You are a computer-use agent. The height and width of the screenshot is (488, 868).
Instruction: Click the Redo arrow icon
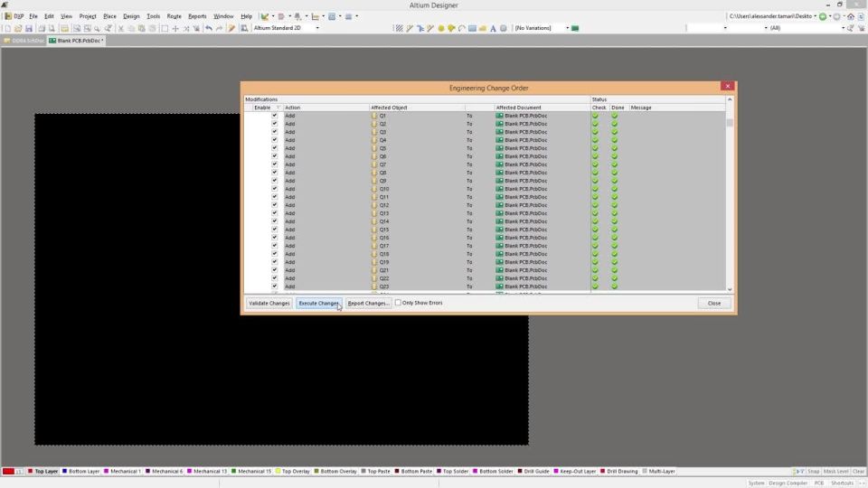coord(219,28)
